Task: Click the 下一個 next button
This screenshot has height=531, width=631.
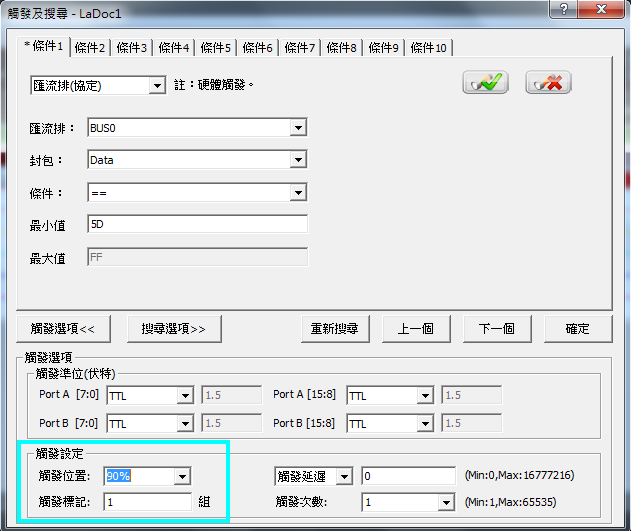Action: click(x=497, y=329)
